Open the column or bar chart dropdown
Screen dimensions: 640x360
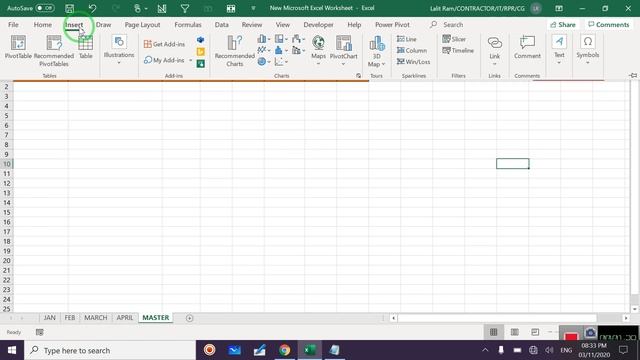click(264, 39)
